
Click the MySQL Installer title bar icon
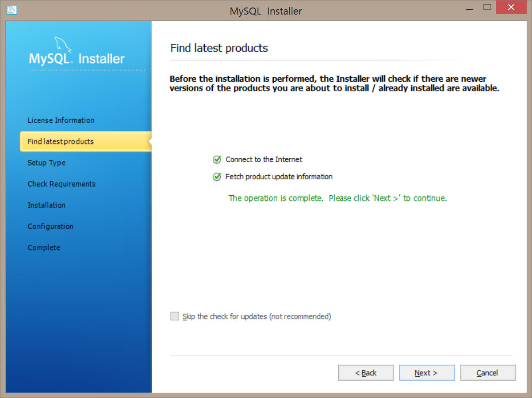12,9
